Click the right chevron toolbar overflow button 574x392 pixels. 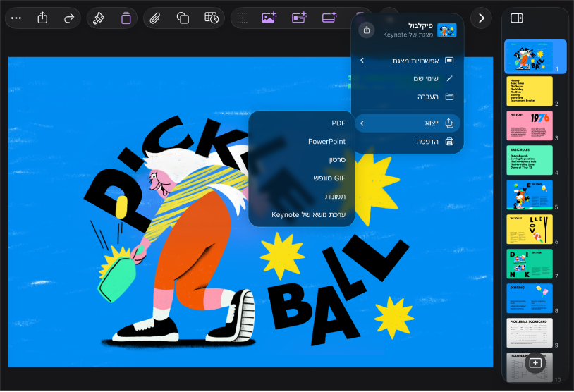481,18
